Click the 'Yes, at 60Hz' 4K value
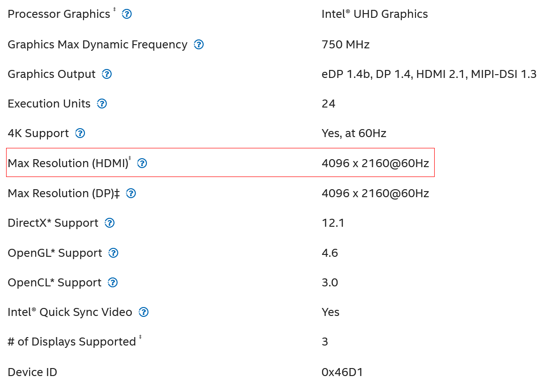This screenshot has height=392, width=560. click(x=354, y=133)
